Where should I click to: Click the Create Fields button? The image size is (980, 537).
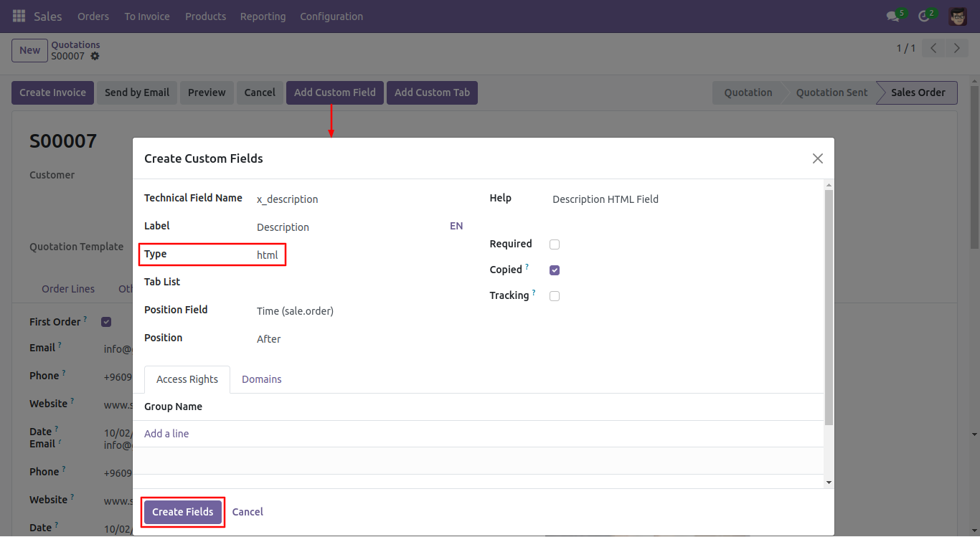pyautogui.click(x=183, y=512)
